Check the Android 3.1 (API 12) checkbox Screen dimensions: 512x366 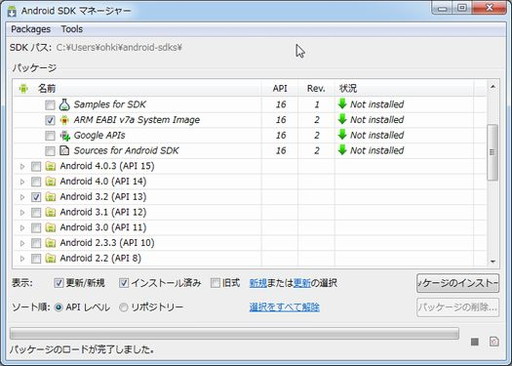tap(36, 212)
